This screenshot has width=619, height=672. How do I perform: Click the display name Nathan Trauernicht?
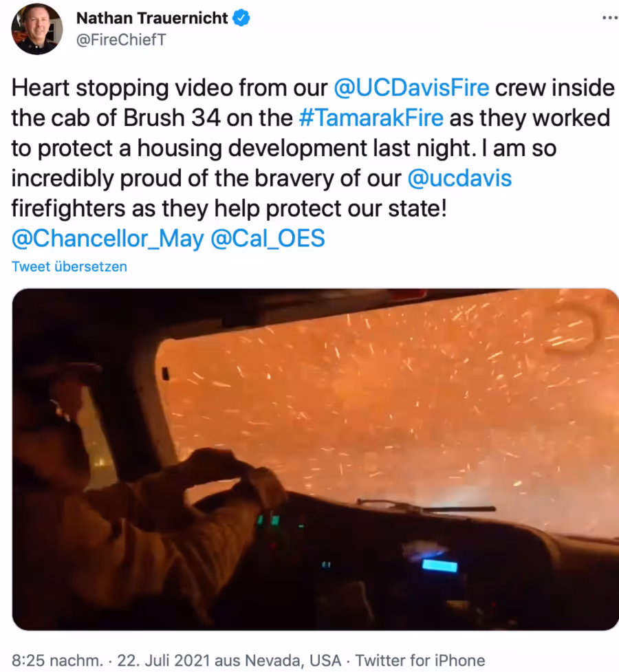(152, 18)
